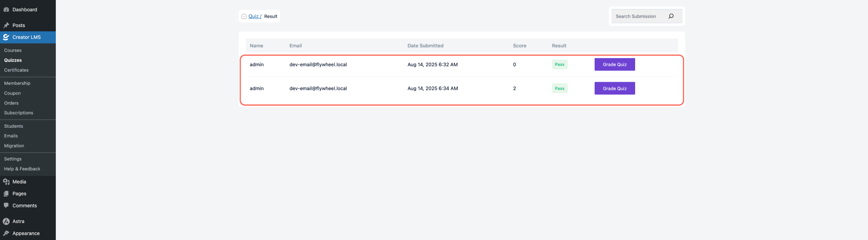This screenshot has height=240, width=868.
Task: Open the Appearance menu label
Action: point(26,234)
